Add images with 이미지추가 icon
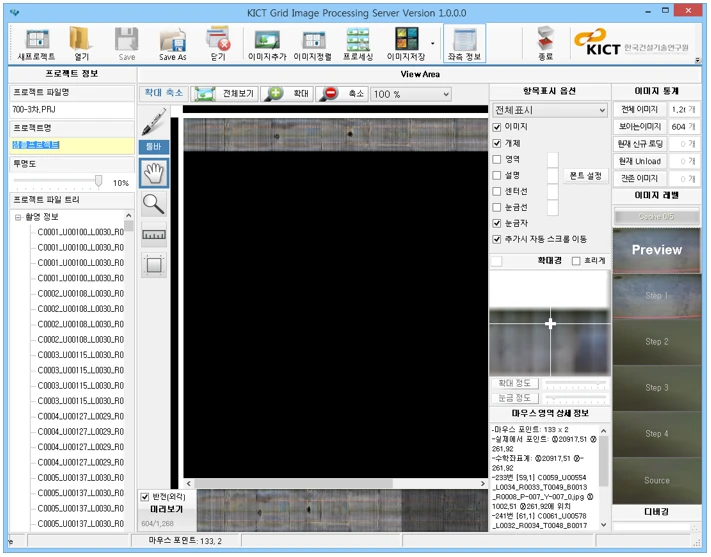The image size is (711, 557). pyautogui.click(x=267, y=44)
